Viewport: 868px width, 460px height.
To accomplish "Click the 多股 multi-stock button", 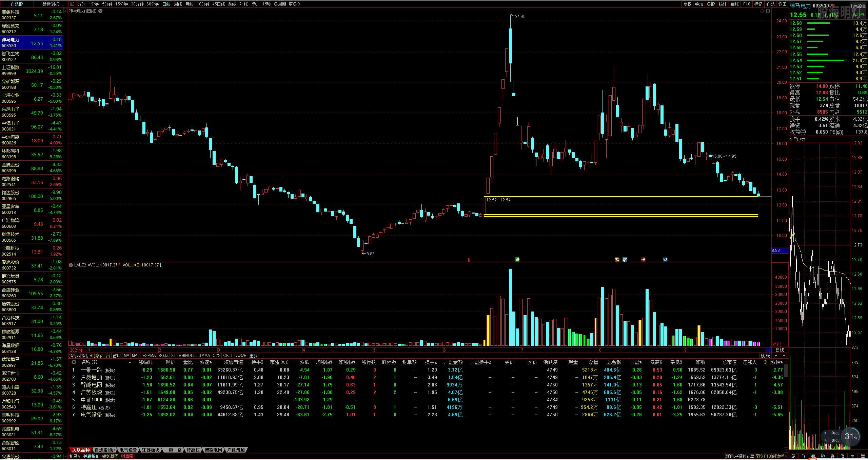I will tap(711, 4).
